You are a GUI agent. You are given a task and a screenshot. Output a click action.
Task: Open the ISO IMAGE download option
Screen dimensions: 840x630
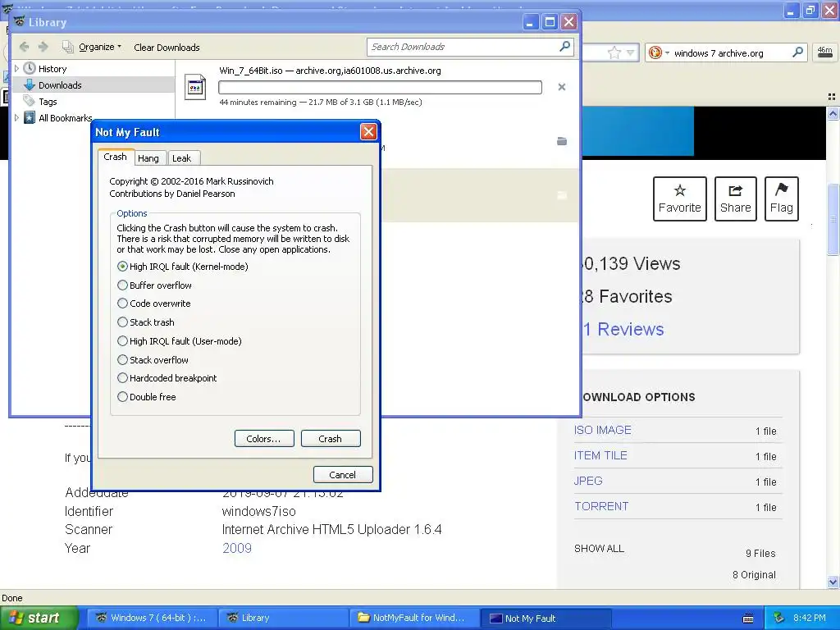click(603, 430)
